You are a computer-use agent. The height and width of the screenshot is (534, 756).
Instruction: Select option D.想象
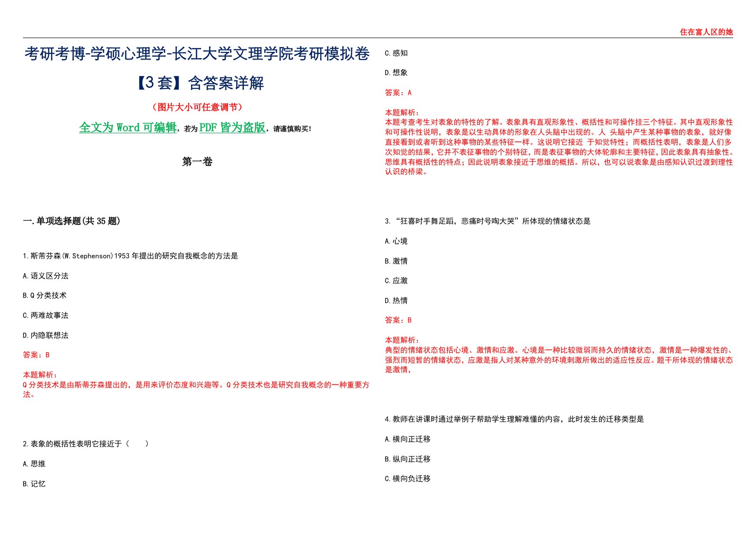(396, 73)
